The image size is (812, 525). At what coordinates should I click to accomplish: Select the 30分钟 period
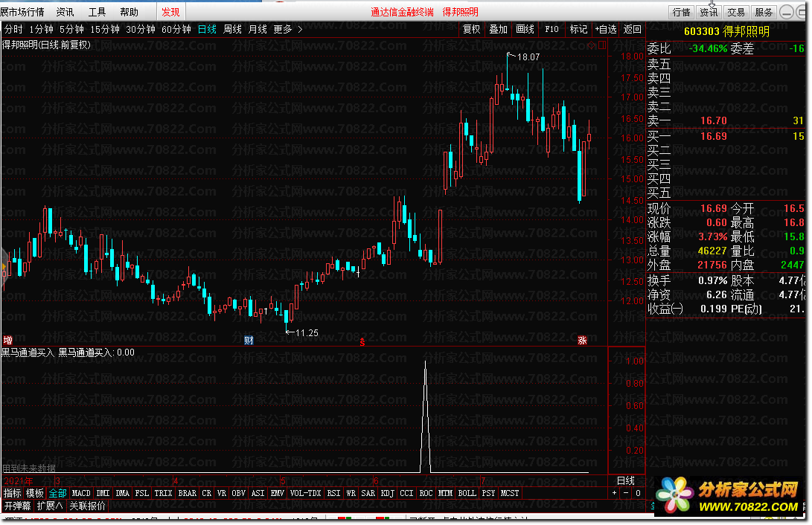click(141, 30)
